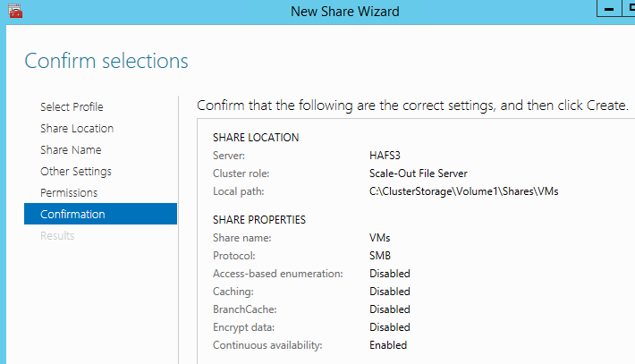Open the Share Location step
Screen dimensions: 635x364
77,129
